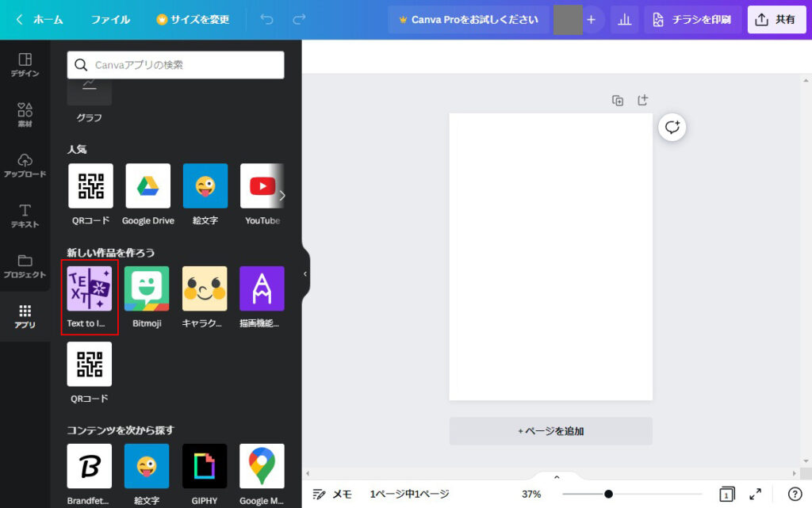Image resolution: width=812 pixels, height=508 pixels.
Task: Click the undo arrow
Action: 266,20
